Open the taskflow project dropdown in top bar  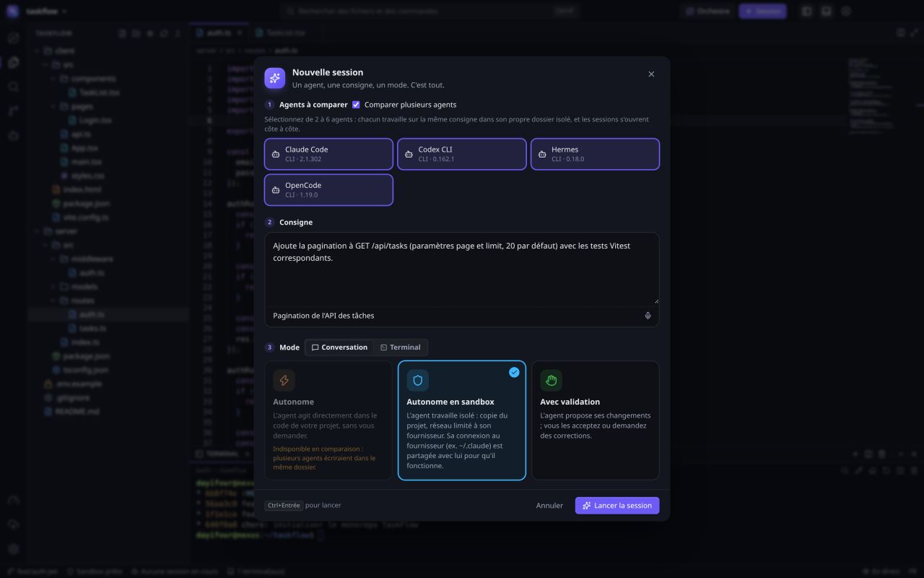coord(46,12)
